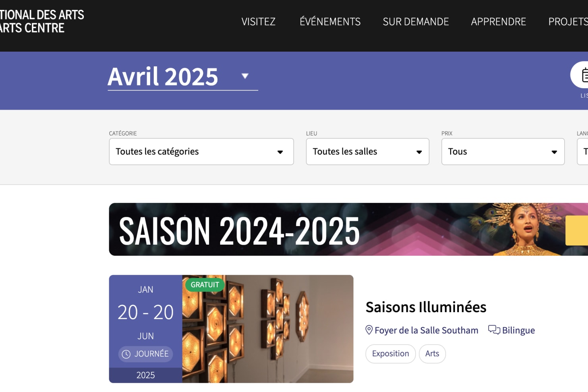Open the Toutes les catégories dropdown
The height and width of the screenshot is (392, 588).
[201, 152]
